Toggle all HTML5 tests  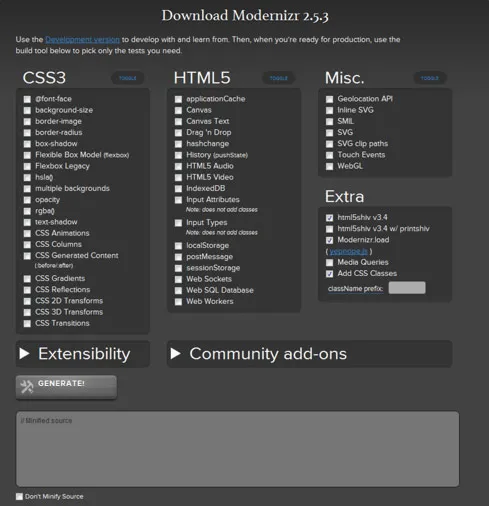[x=279, y=78]
